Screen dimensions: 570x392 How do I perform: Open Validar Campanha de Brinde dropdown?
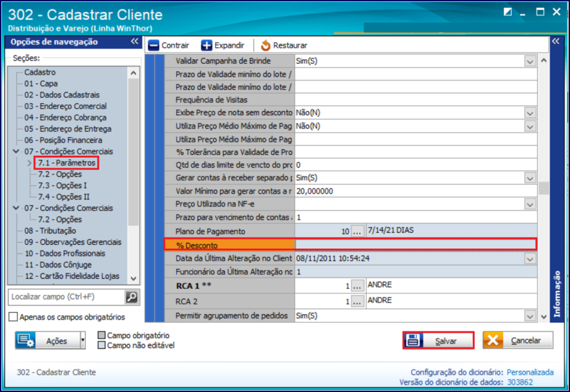[x=530, y=61]
